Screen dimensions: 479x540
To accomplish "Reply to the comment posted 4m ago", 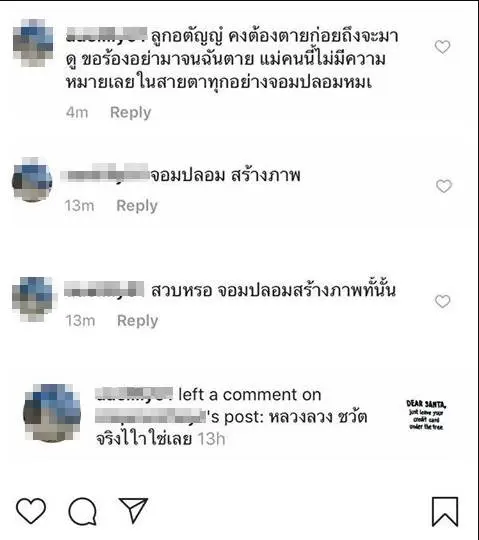I will point(131,113).
